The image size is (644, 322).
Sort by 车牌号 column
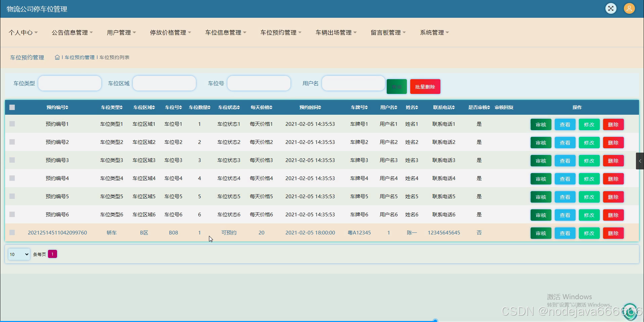359,107
